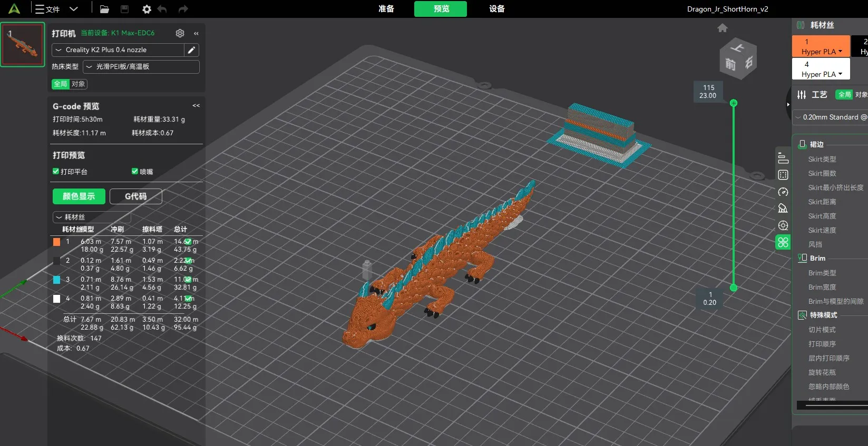Switch to the 设备 tab
The width and height of the screenshot is (868, 446).
point(497,9)
